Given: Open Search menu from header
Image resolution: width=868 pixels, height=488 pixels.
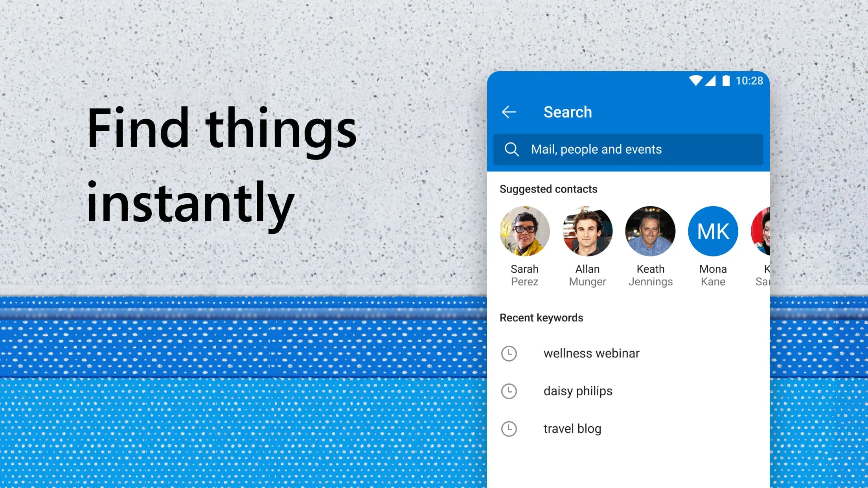Looking at the screenshot, I should click(x=567, y=112).
